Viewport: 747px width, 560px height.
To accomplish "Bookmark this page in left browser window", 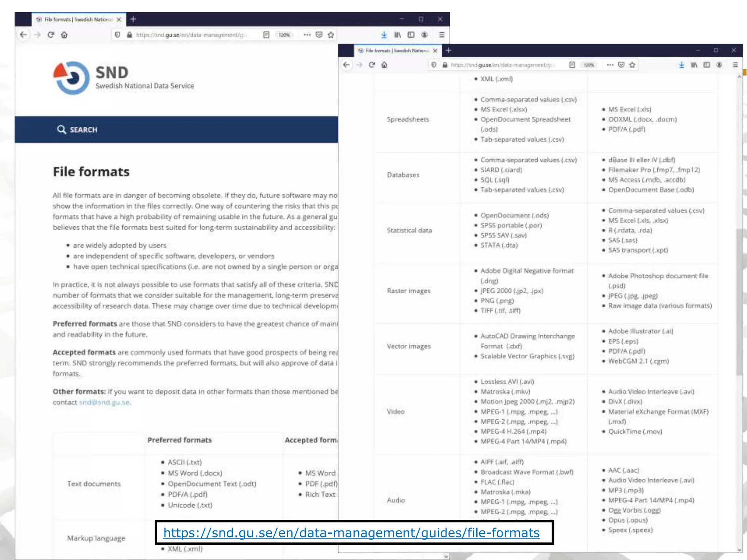I will pos(331,35).
